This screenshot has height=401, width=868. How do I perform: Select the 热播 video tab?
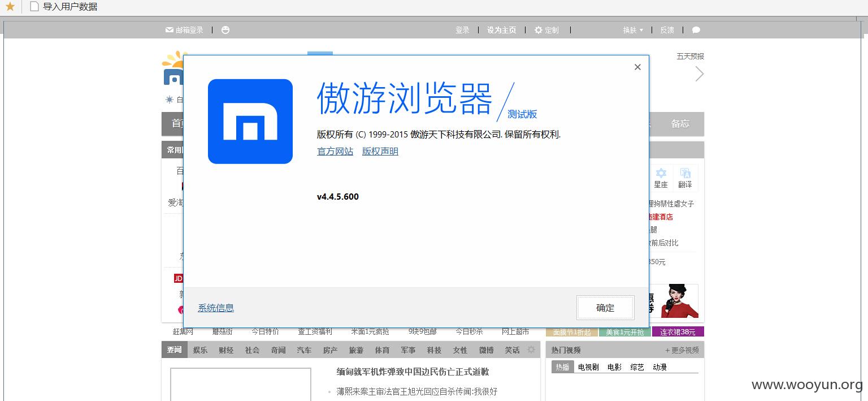click(562, 366)
